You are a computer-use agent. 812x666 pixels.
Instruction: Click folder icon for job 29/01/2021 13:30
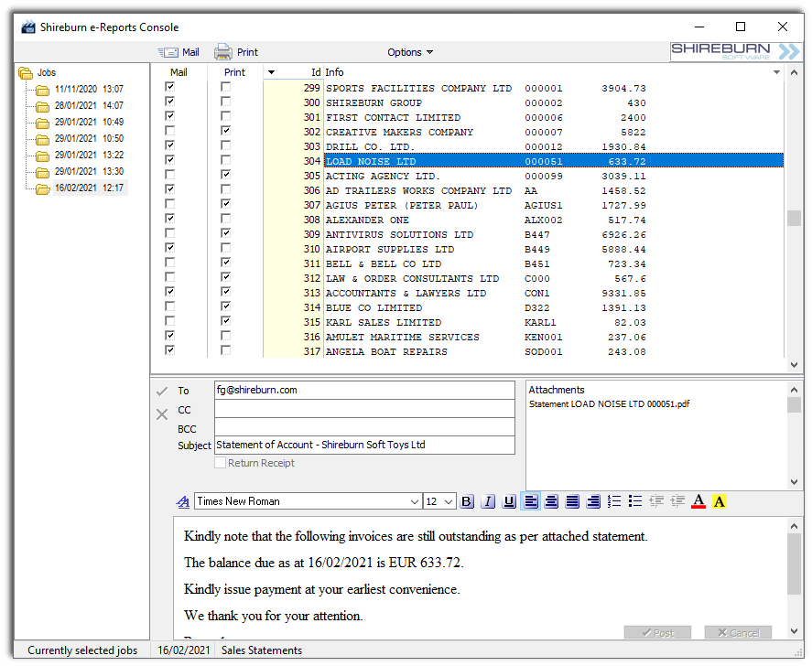click(42, 172)
